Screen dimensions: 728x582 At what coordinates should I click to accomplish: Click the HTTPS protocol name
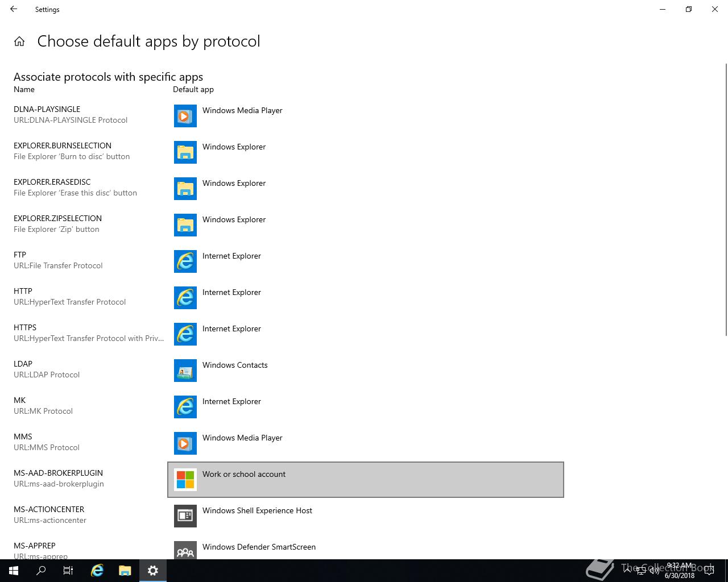25,327
